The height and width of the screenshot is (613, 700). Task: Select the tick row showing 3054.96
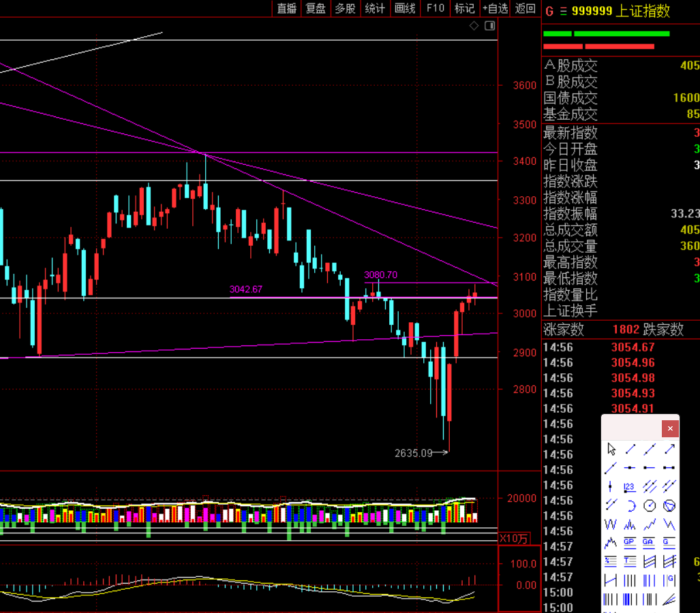click(622, 363)
